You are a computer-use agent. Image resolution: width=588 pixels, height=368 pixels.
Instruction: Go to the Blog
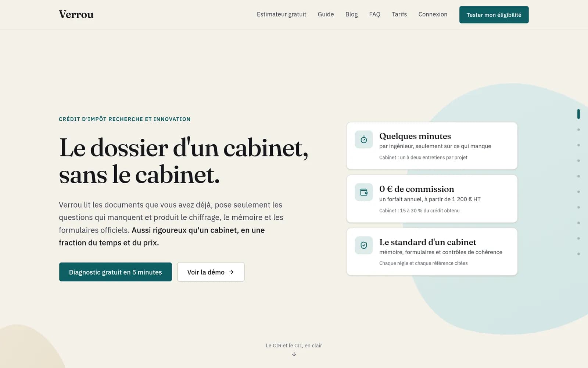click(x=351, y=14)
